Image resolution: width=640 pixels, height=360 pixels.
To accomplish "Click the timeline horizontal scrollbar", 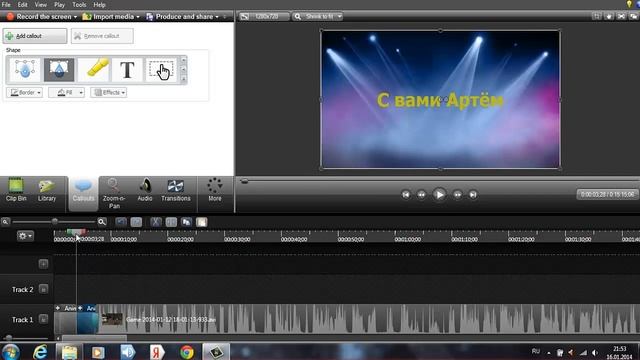I will [94, 338].
